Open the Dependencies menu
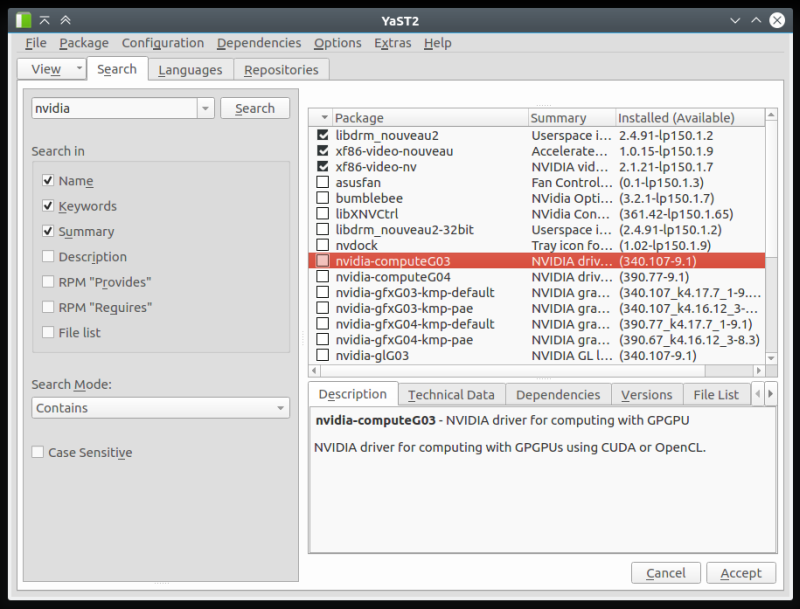This screenshot has height=609, width=800. click(258, 43)
